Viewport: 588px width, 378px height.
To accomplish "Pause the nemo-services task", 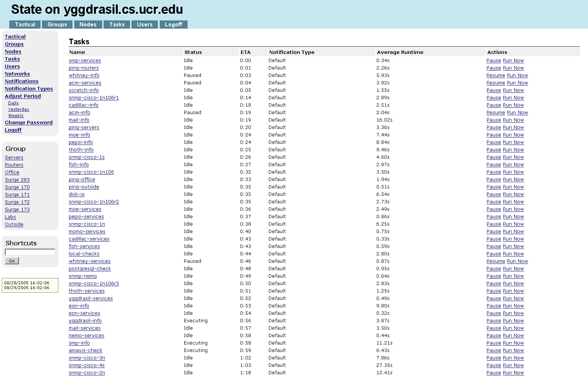I will [494, 336].
